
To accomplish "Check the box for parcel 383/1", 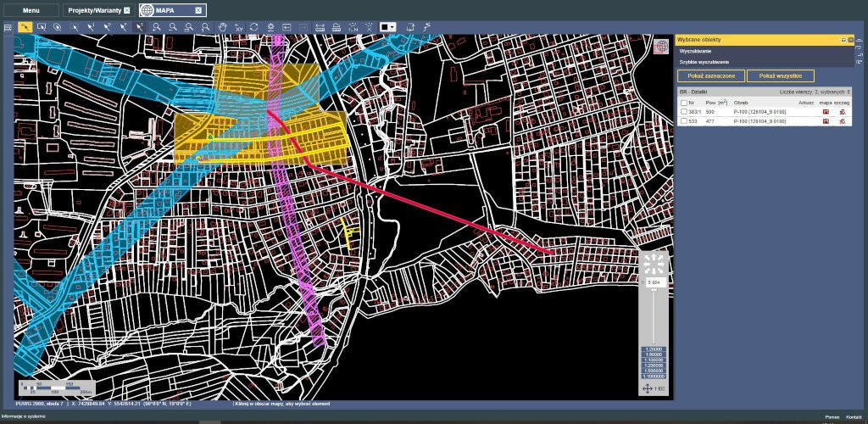I will [684, 112].
